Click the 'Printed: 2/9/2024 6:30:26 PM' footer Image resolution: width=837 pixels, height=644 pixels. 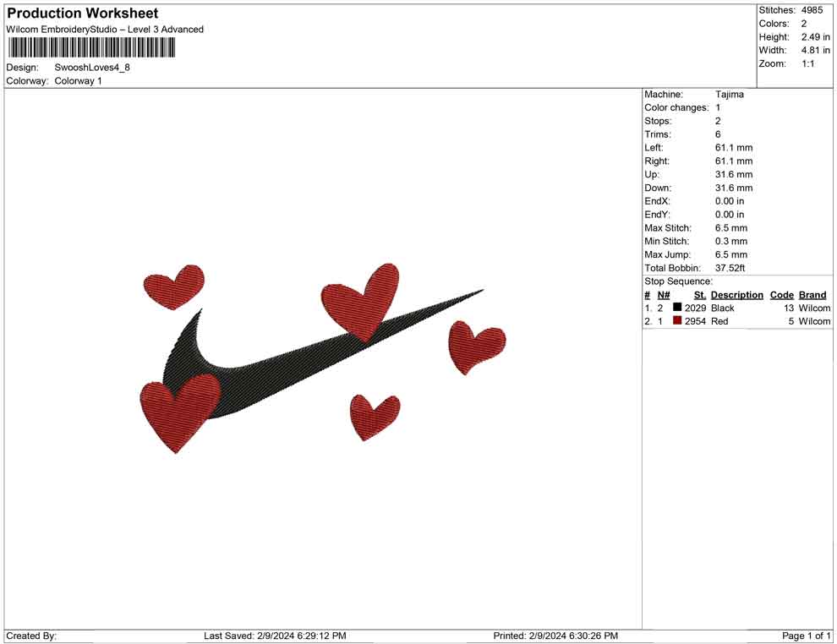(x=555, y=636)
